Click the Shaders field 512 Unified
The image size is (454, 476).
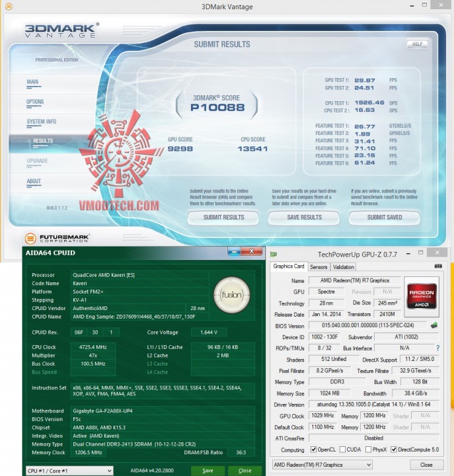click(x=334, y=359)
